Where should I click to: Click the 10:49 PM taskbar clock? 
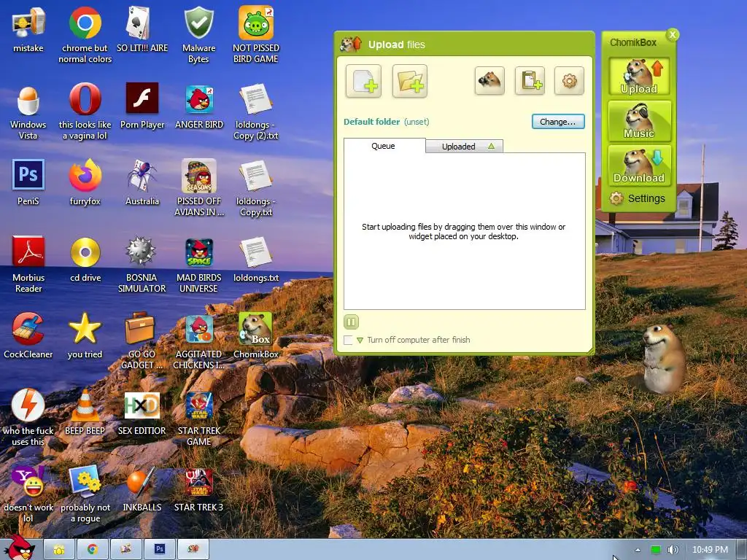(x=710, y=550)
